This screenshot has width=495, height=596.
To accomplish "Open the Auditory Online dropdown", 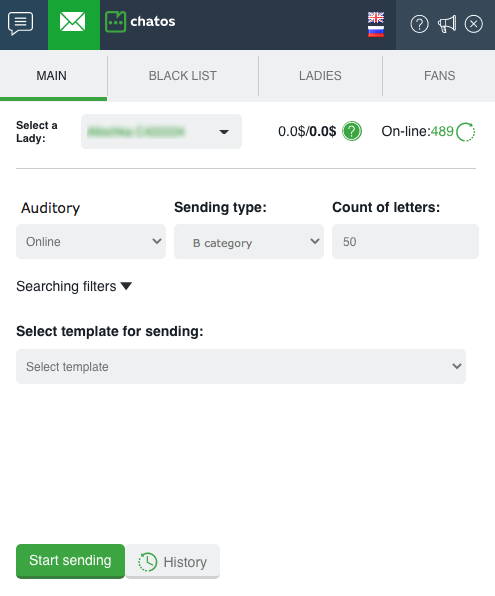I will tap(91, 241).
